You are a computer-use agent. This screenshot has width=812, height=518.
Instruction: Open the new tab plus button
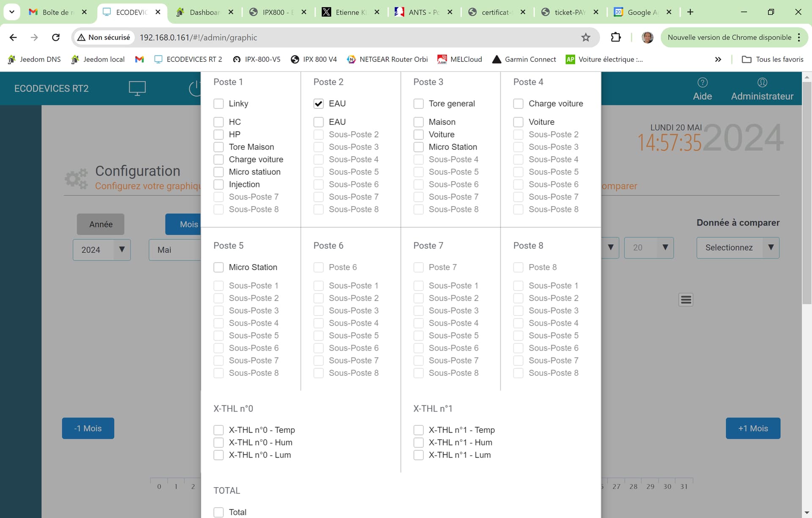(x=690, y=12)
